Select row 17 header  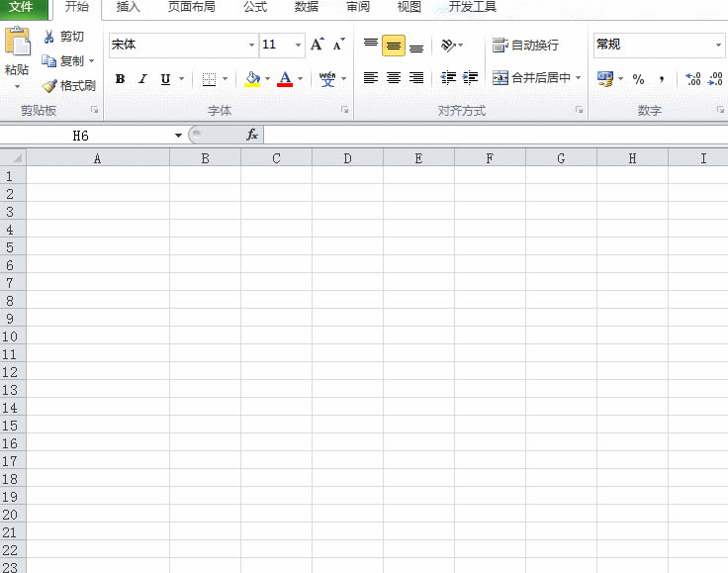tap(13, 461)
